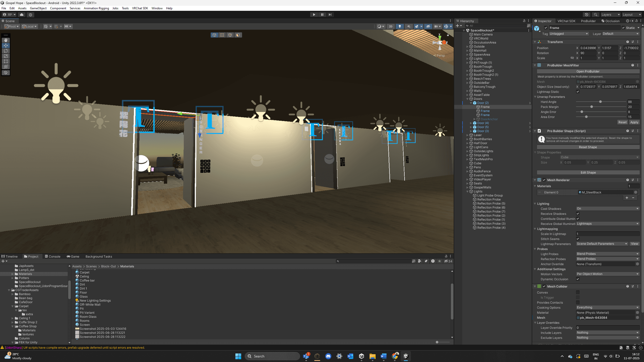Image resolution: width=644 pixels, height=362 pixels.
Task: Toggle scene lighting bulb icon
Action: point(400,26)
